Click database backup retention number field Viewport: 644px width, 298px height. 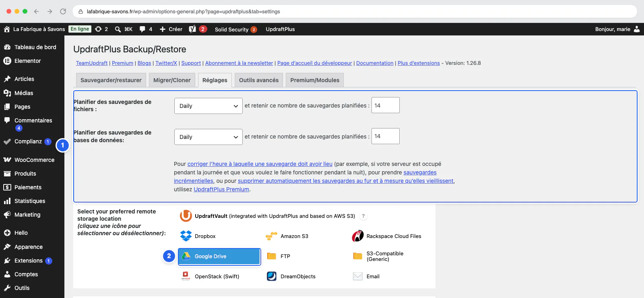point(386,136)
